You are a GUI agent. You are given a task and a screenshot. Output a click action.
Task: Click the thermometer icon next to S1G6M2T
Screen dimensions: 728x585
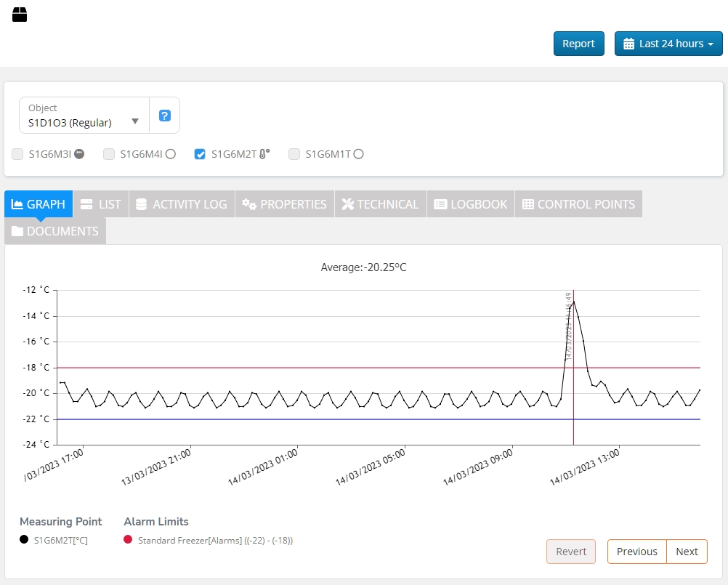point(264,154)
